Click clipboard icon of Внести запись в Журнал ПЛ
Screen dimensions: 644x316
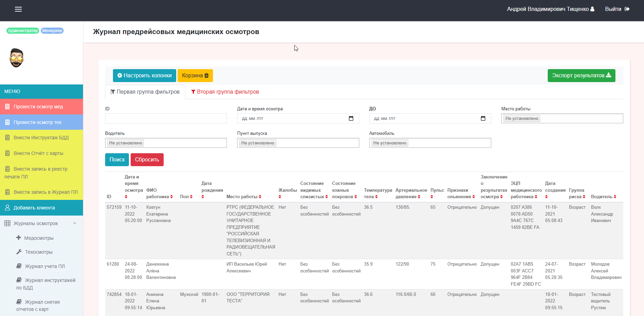(x=7, y=192)
